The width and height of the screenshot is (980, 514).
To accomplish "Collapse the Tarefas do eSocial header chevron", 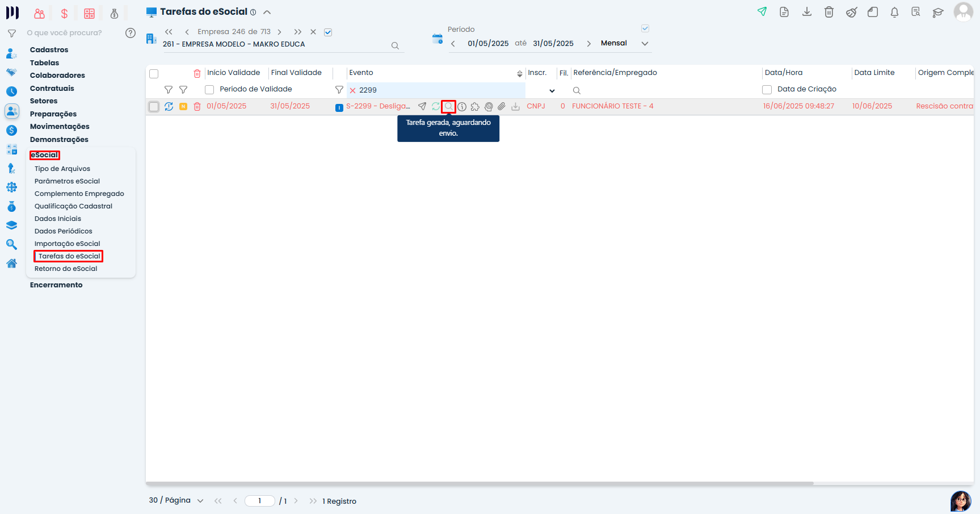I will (267, 12).
